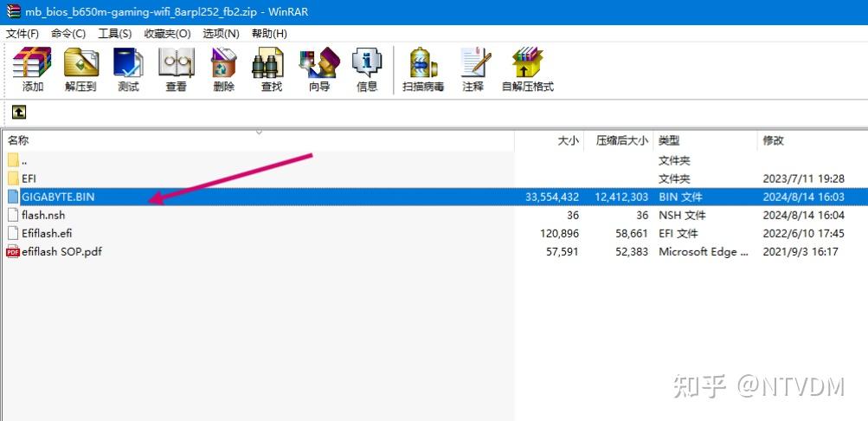The height and width of the screenshot is (421, 868).
Task: Click the EFI folder icon
Action: click(x=13, y=178)
